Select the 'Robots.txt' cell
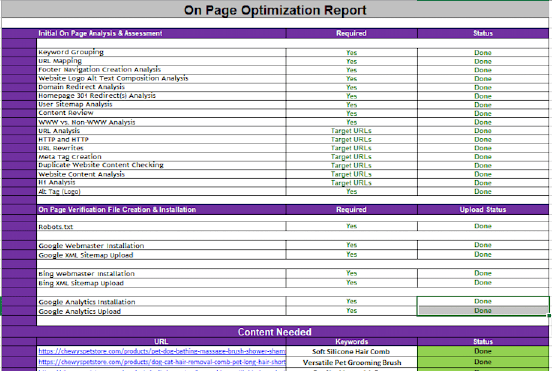552x371 pixels. [162, 226]
